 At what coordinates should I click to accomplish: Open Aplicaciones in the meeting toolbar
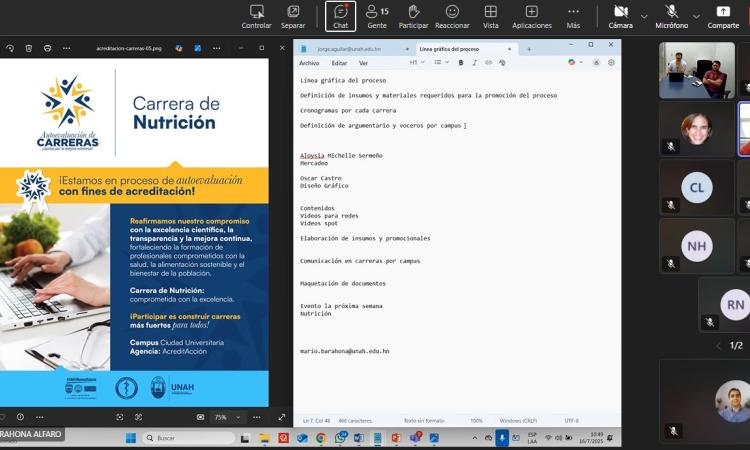click(x=531, y=17)
